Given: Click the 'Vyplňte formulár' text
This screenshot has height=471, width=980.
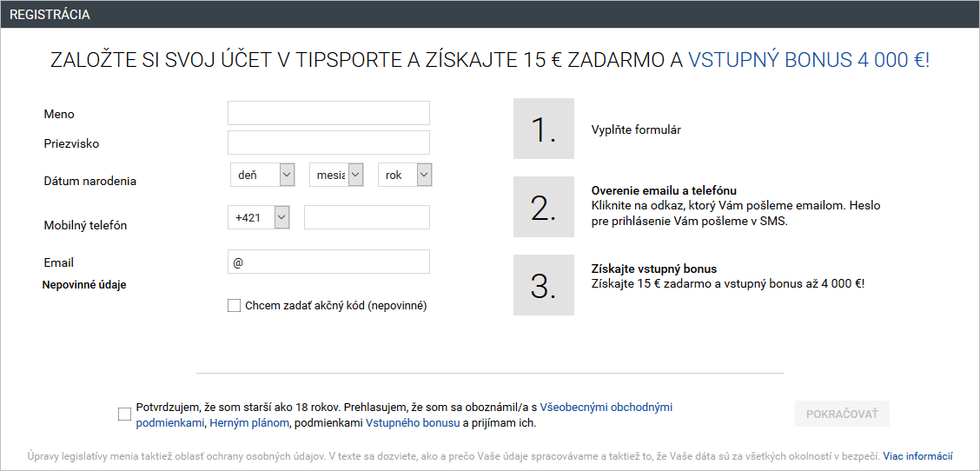Looking at the screenshot, I should tap(636, 130).
